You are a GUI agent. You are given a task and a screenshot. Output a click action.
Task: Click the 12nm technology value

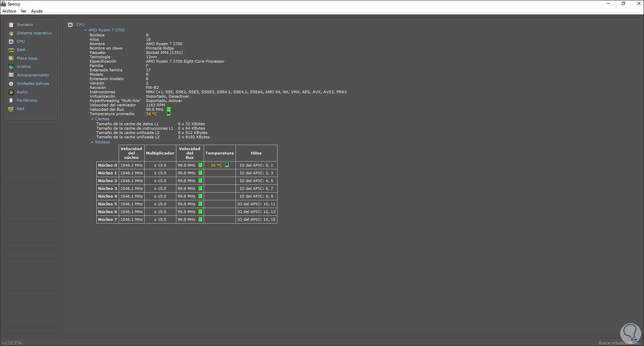coord(151,57)
